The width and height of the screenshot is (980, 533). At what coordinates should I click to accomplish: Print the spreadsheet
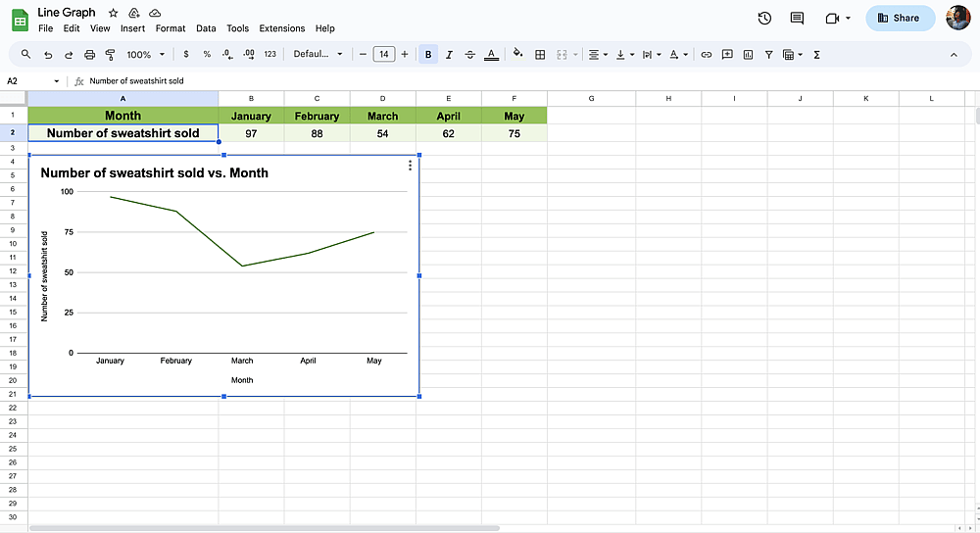(x=89, y=55)
